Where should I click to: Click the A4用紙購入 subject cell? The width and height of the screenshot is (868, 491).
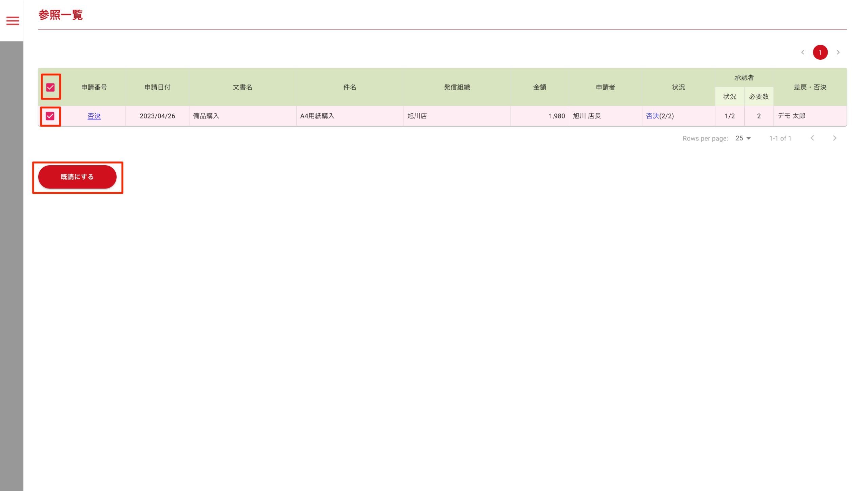pos(317,116)
